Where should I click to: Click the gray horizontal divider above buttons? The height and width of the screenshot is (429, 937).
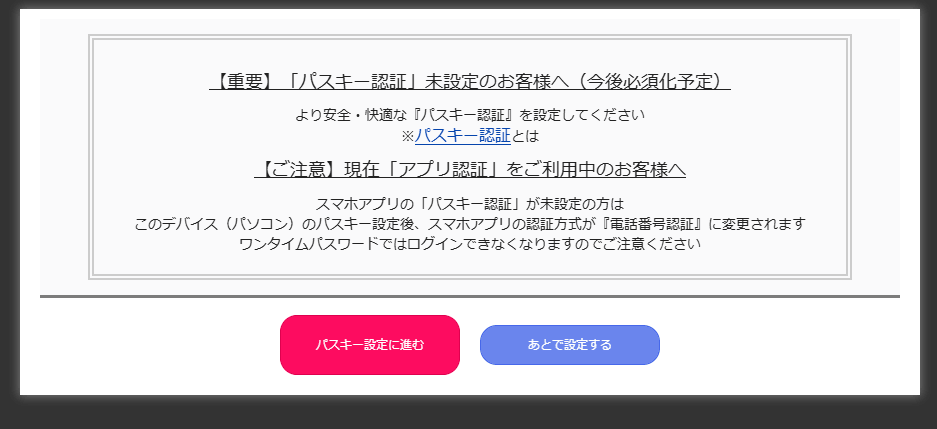tap(470, 296)
